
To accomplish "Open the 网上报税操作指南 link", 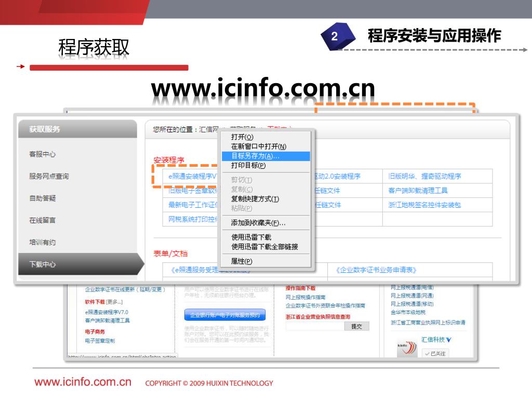I will [305, 297].
